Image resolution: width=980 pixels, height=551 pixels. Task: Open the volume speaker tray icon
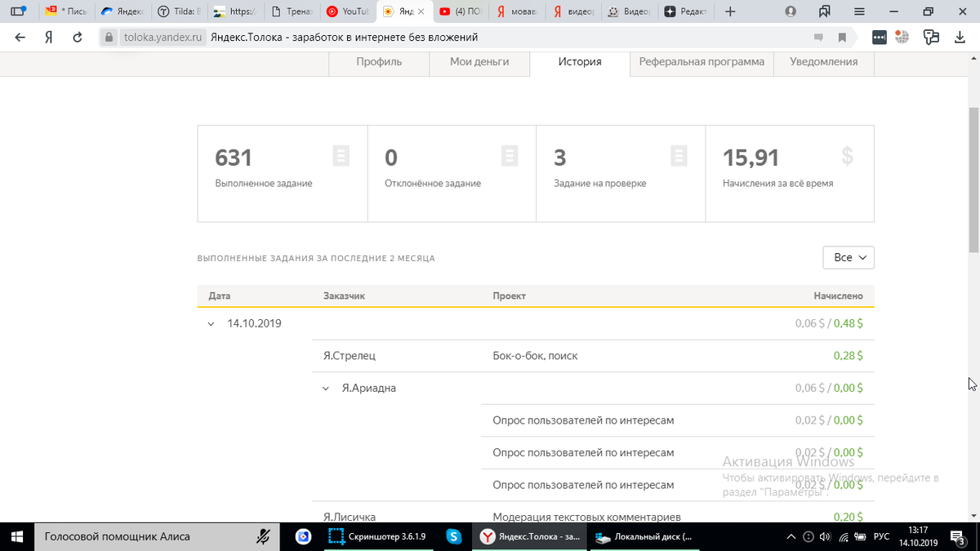point(825,536)
